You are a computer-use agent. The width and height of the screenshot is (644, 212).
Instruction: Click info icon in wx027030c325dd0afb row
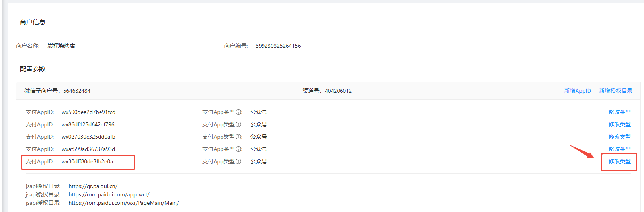pyautogui.click(x=238, y=137)
